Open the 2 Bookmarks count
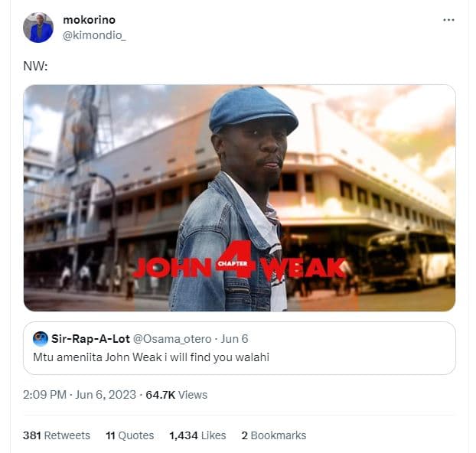 [x=273, y=435]
